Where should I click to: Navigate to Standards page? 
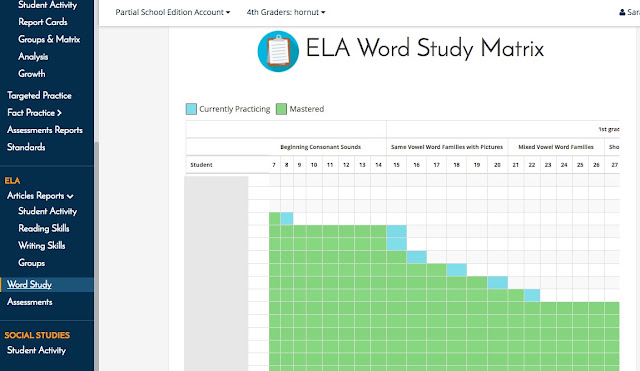pos(26,147)
